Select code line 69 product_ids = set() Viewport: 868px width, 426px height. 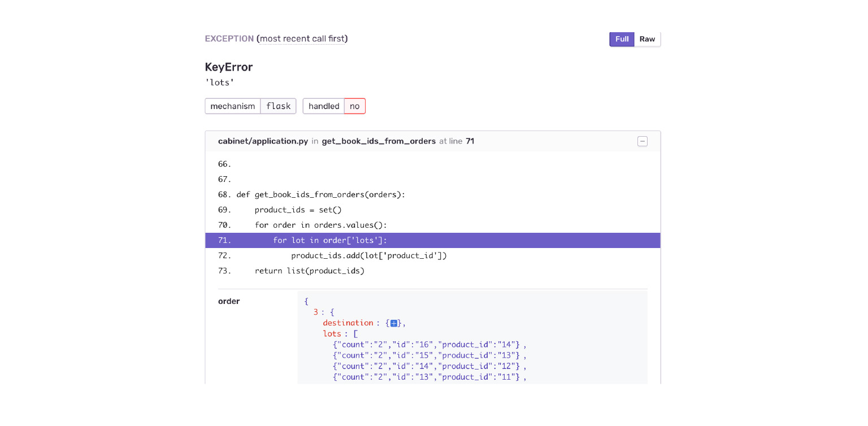click(433, 210)
